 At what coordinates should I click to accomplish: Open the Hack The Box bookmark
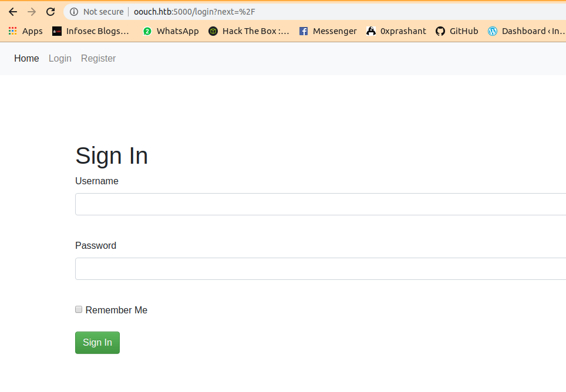[249, 31]
